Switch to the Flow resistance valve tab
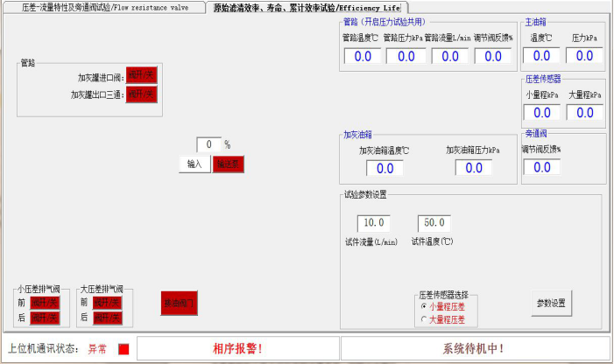 tap(104, 7)
